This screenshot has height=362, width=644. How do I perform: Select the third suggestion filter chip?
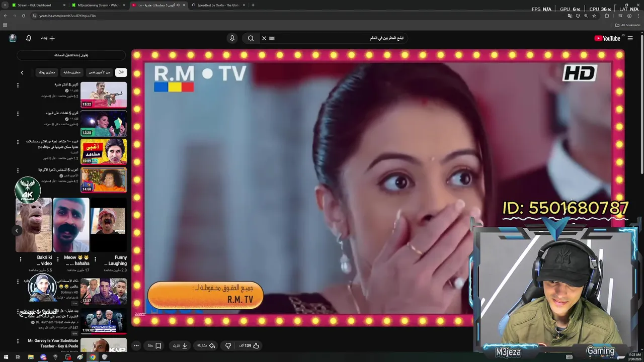click(x=71, y=72)
